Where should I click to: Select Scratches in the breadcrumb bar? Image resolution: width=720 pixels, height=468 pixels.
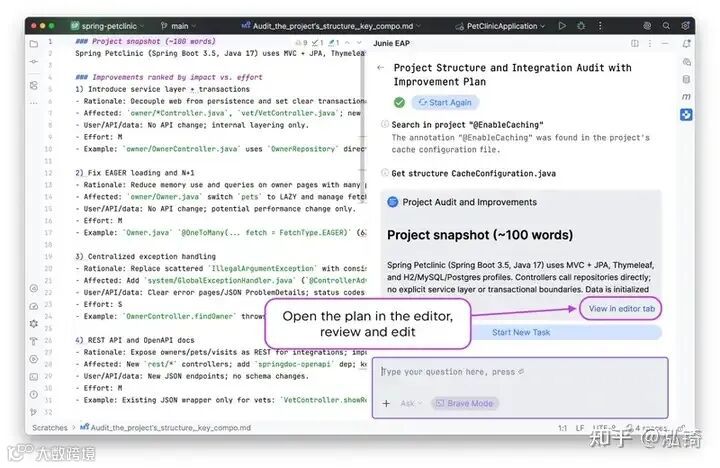tap(50, 428)
